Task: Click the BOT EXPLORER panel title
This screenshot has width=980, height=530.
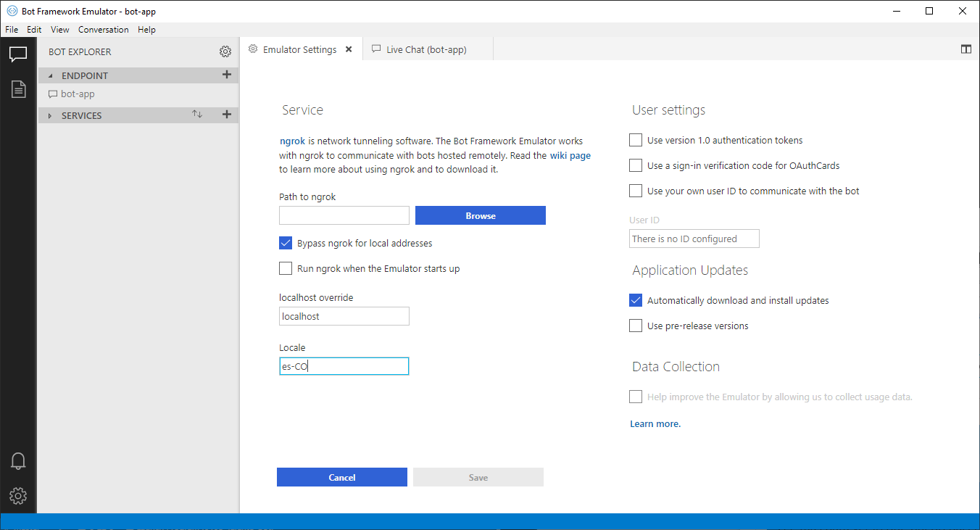Action: [x=80, y=52]
